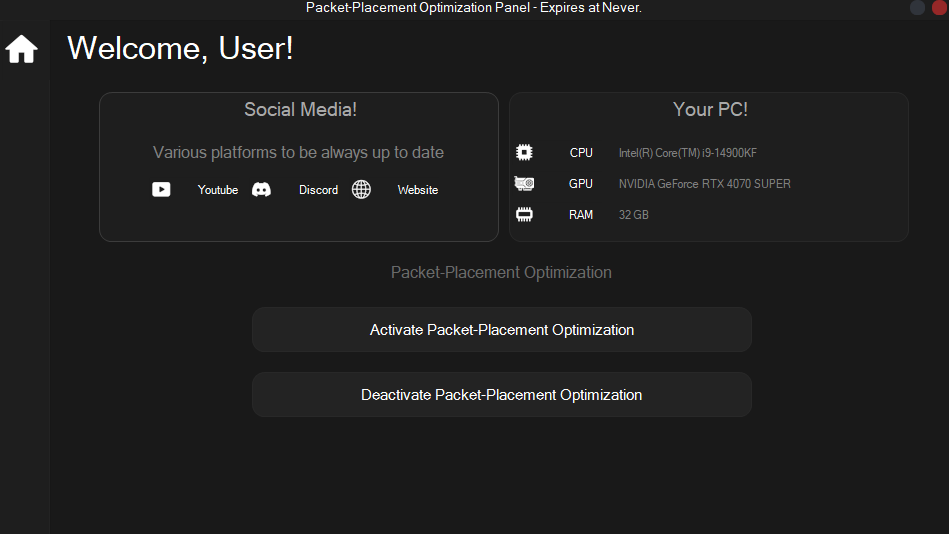The width and height of the screenshot is (949, 534).
Task: Click the RAM label
Action: pyautogui.click(x=581, y=215)
